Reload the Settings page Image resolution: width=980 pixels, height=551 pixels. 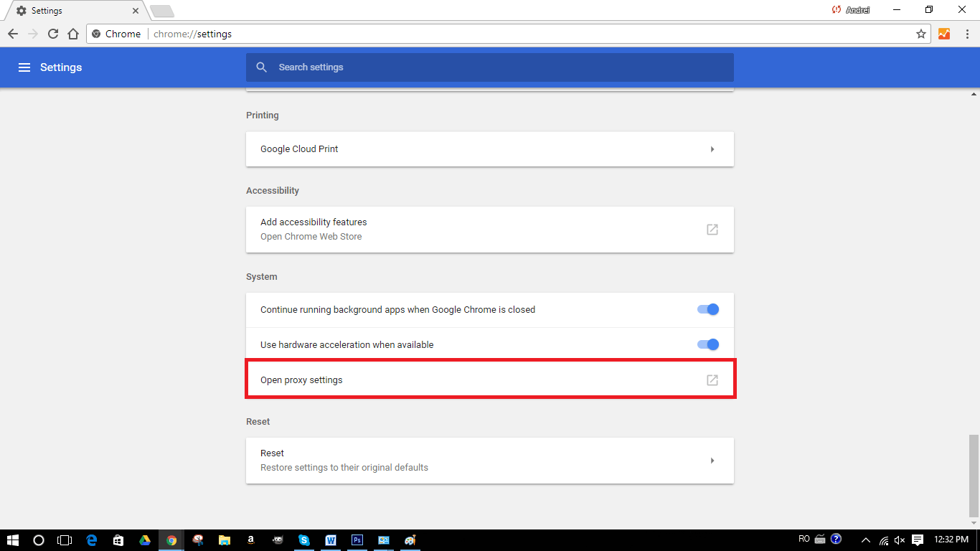[x=52, y=34]
